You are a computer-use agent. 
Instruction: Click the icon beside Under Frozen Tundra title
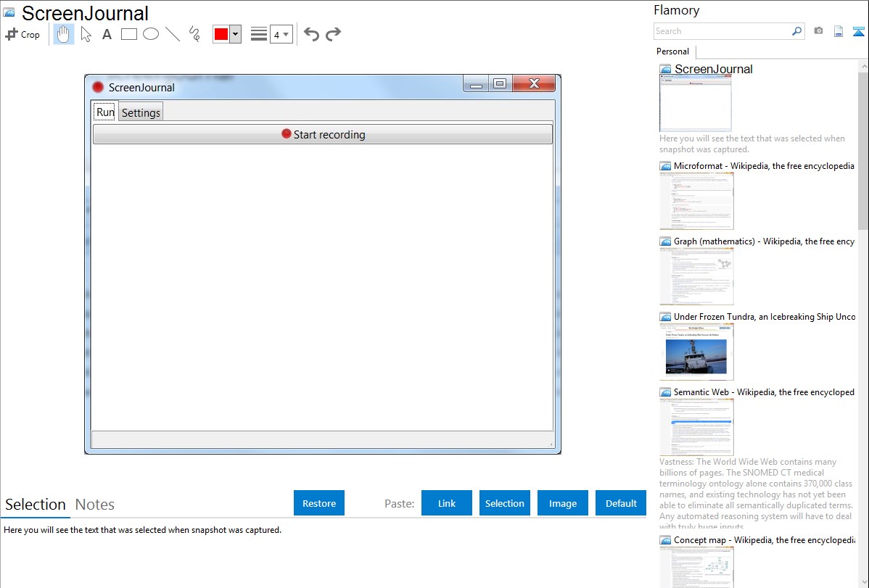[666, 317]
